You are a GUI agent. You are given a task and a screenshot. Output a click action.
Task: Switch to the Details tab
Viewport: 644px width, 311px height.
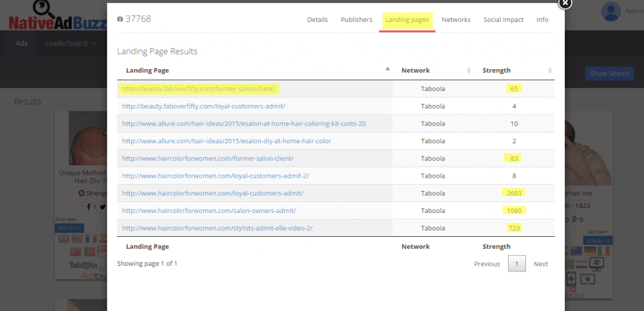coord(318,19)
